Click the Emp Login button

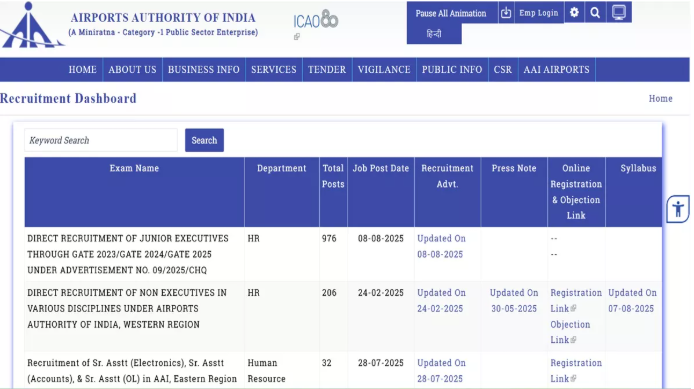click(x=539, y=13)
